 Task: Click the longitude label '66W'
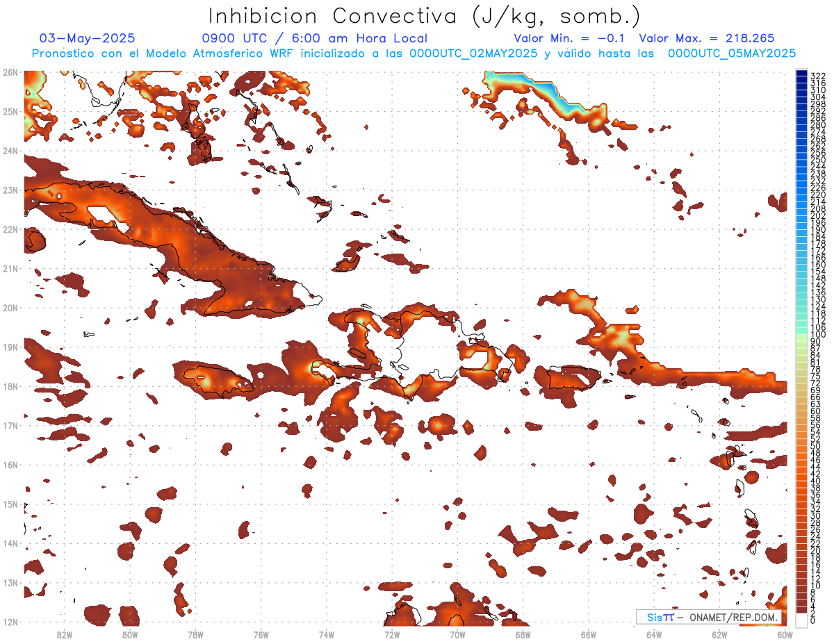click(588, 634)
